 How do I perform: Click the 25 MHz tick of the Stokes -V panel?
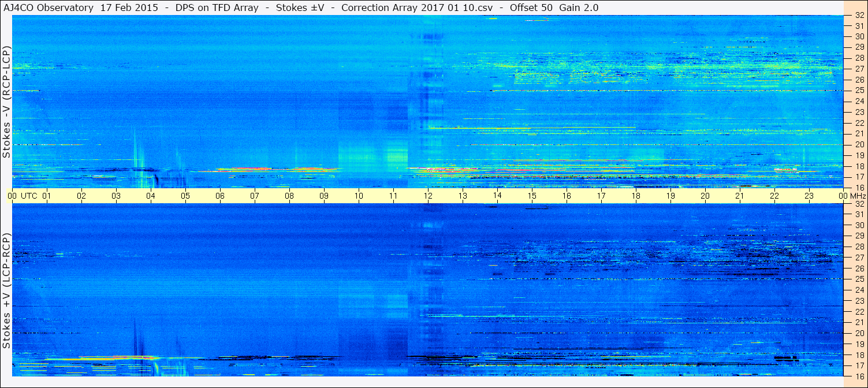coord(859,91)
